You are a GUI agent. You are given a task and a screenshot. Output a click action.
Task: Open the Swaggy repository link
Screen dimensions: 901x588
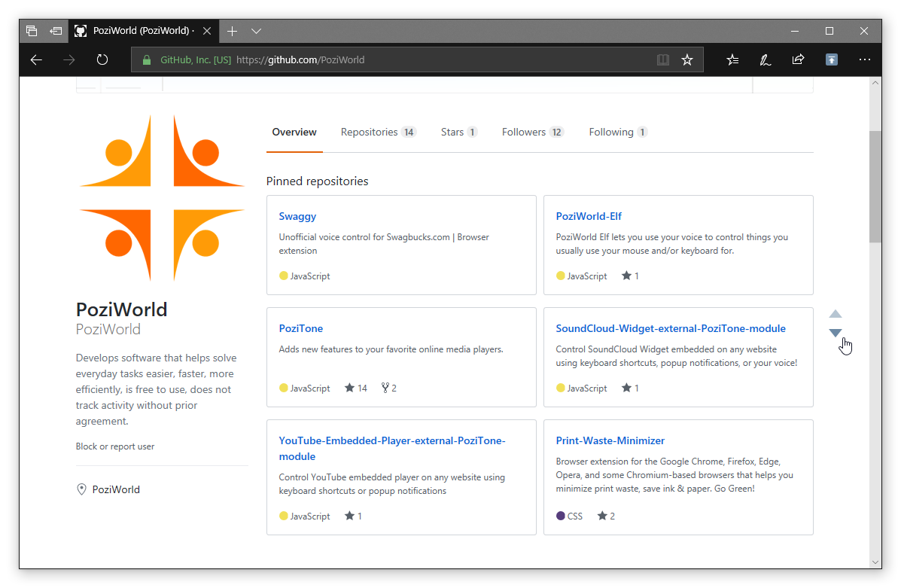(x=297, y=216)
